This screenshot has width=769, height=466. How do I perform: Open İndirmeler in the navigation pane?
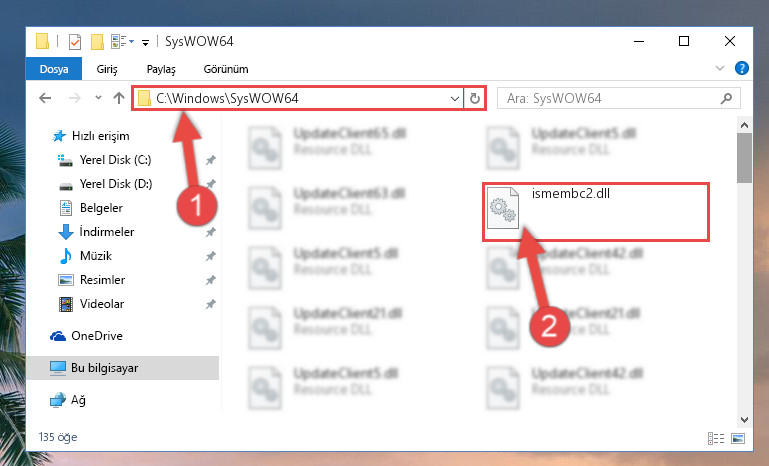[107, 232]
